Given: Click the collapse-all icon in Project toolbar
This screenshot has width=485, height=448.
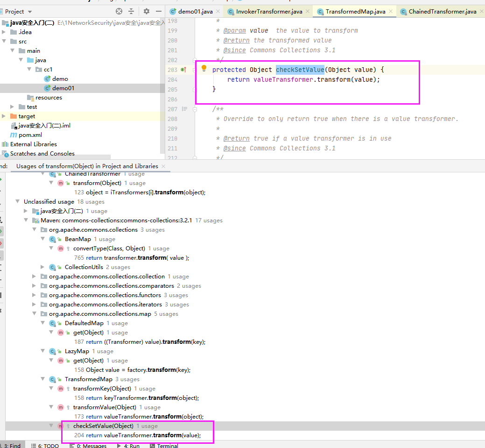Looking at the screenshot, I should pos(131,11).
